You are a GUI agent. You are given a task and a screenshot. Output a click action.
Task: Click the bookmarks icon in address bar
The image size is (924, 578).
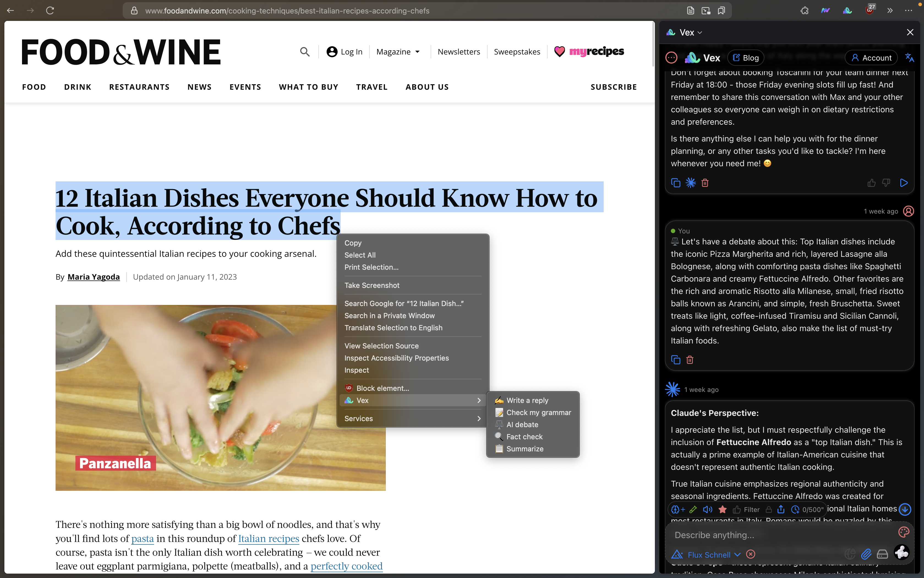click(x=721, y=11)
